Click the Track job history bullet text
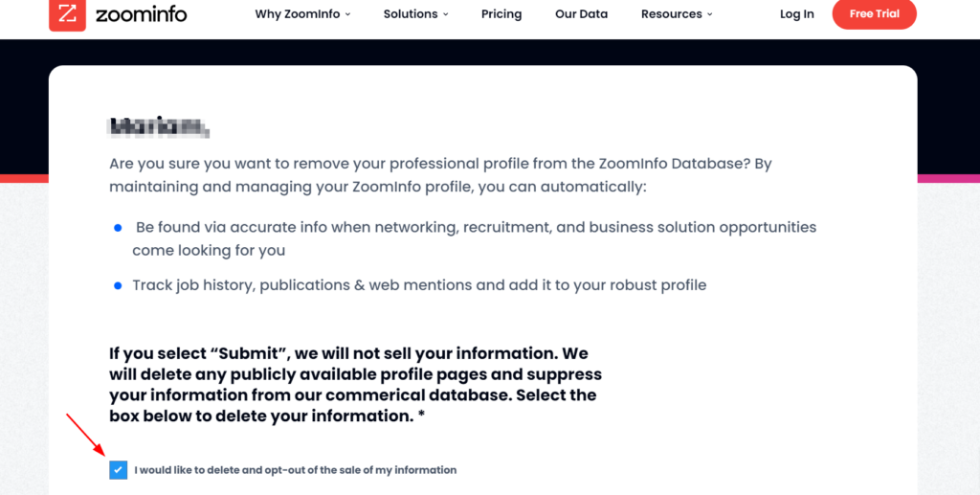Screen dimensions: 980x495 [x=419, y=285]
